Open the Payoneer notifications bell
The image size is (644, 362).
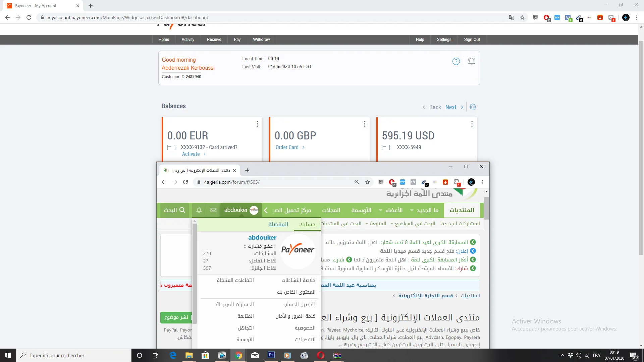(471, 61)
